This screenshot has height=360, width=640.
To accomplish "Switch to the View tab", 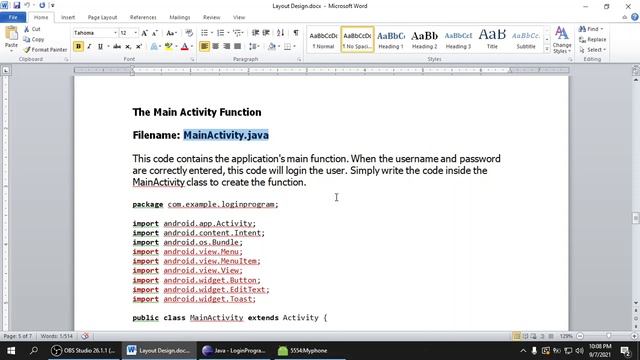I will [239, 17].
